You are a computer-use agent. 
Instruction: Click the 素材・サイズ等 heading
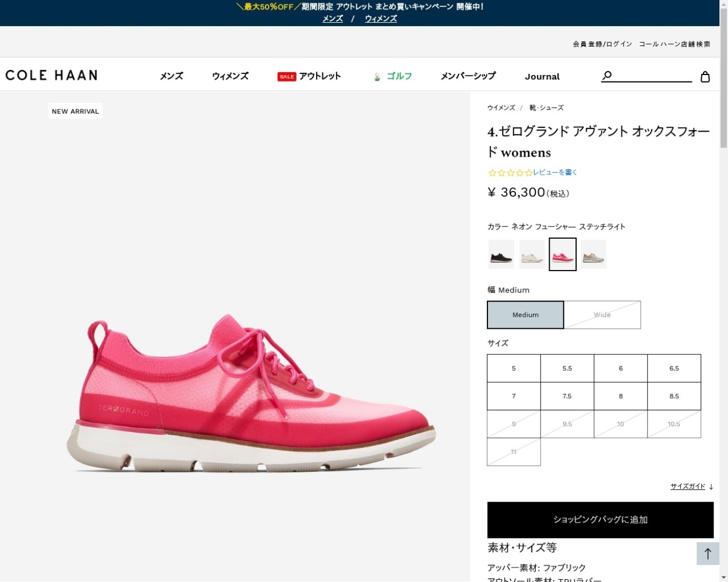click(x=522, y=548)
